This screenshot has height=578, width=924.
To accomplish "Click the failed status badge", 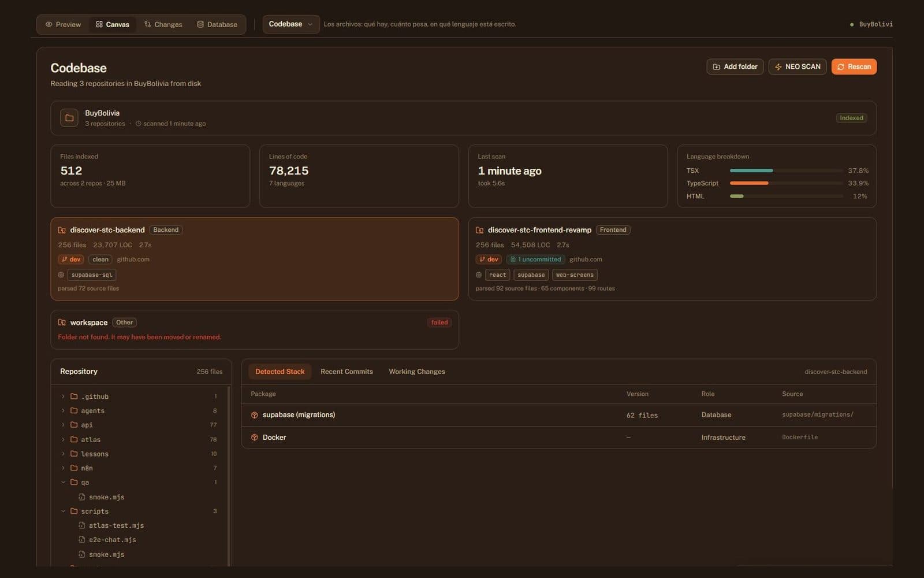I will (439, 323).
